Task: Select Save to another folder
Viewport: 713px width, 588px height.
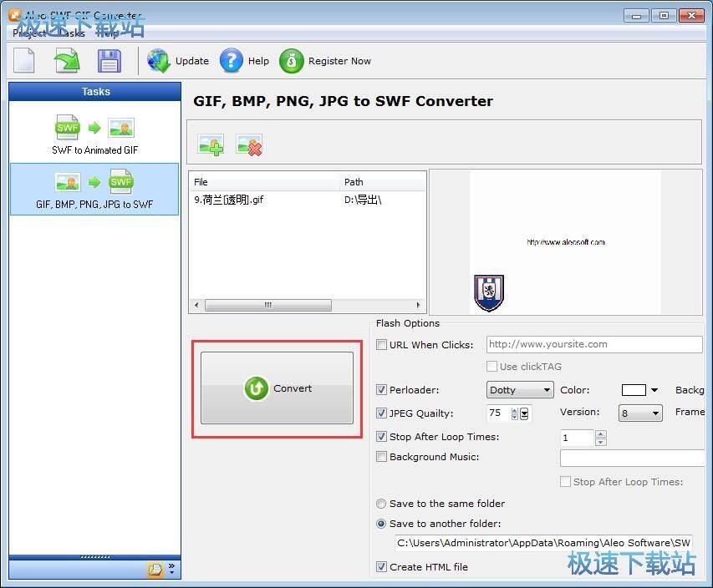Action: 381,524
